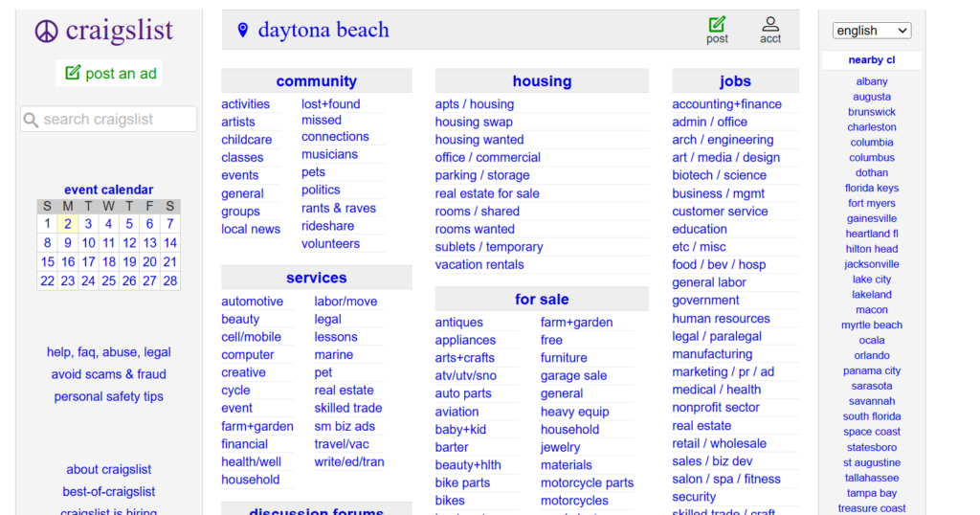Open the for sale section header
The width and height of the screenshot is (980, 515).
542,300
